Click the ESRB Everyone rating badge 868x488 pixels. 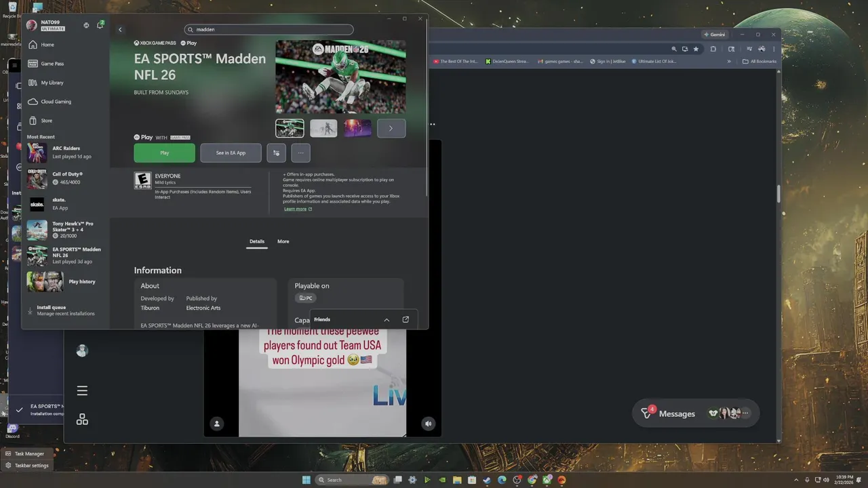click(142, 180)
